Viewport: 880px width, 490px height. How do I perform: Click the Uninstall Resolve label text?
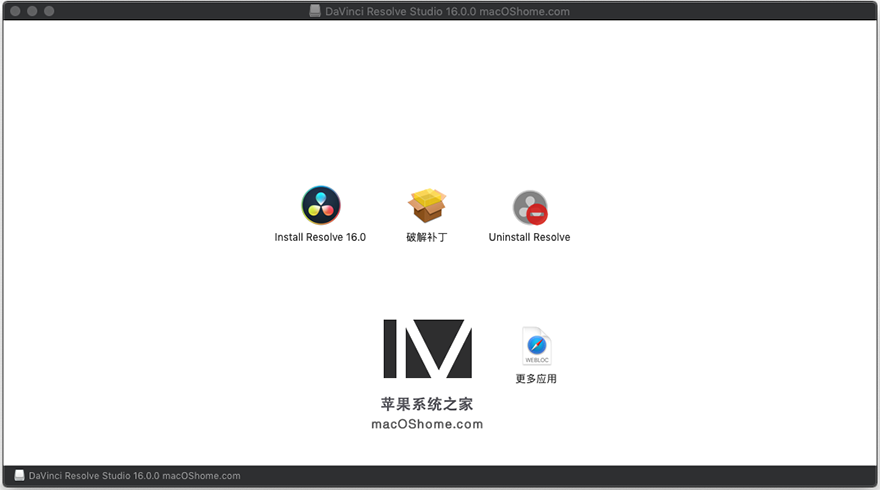[529, 237]
